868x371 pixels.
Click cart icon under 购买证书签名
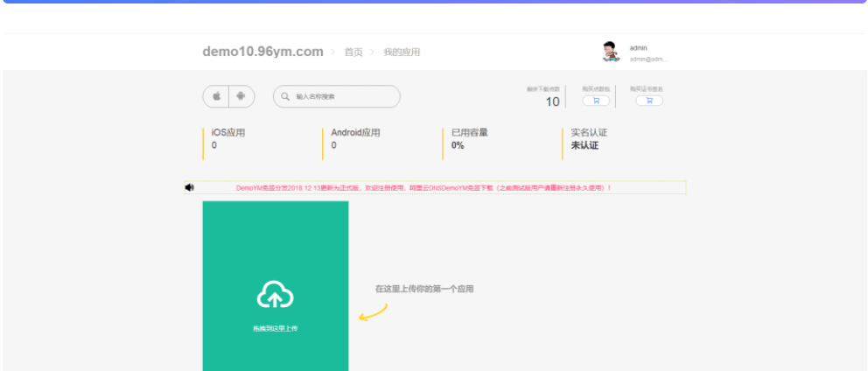649,101
